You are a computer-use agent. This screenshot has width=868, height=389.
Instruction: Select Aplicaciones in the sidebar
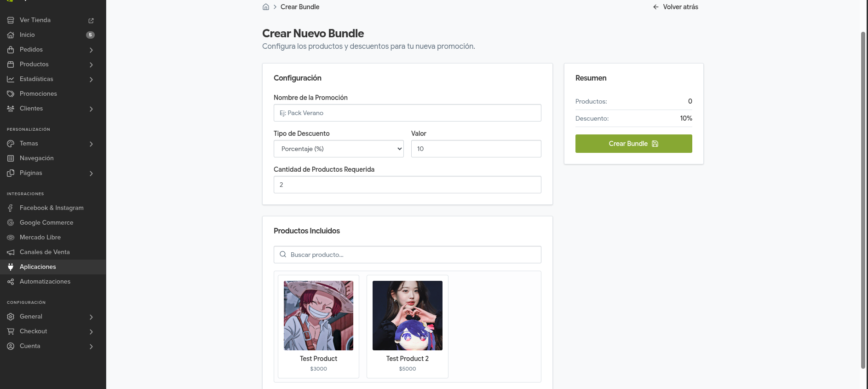[38, 267]
